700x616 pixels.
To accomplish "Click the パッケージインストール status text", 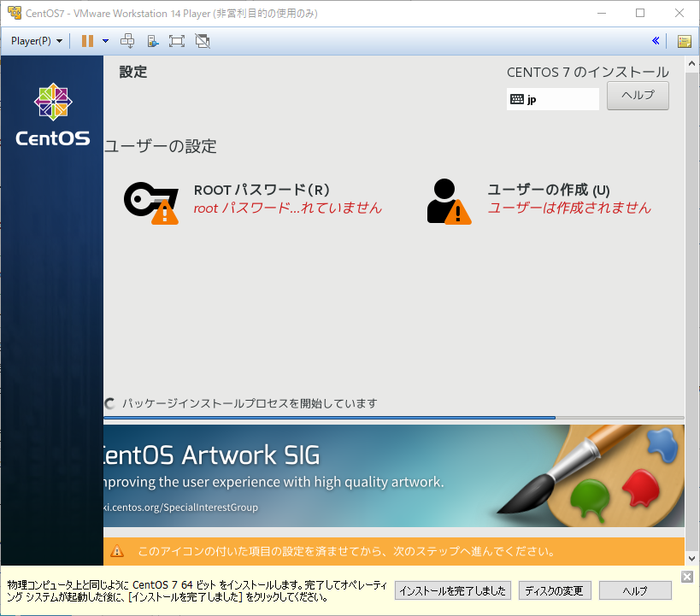I will (x=250, y=403).
